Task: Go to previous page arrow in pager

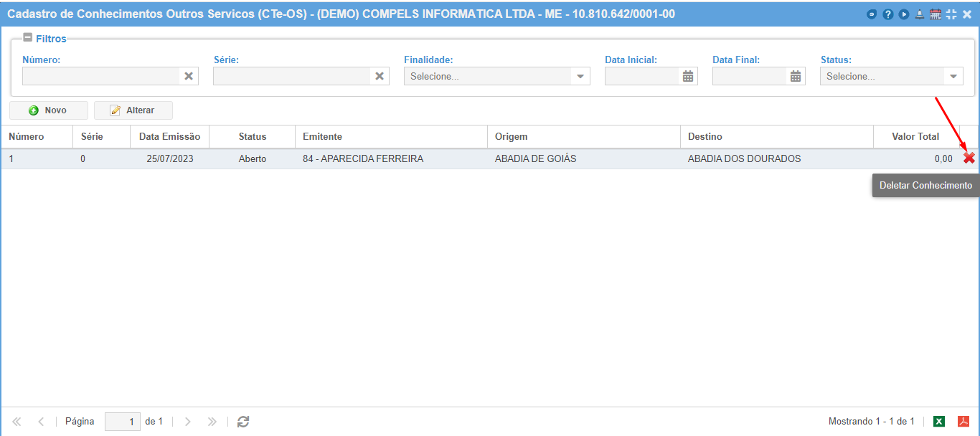Action: 41,422
